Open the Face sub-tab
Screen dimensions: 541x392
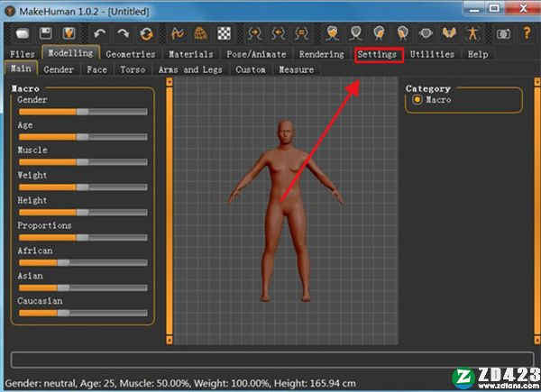(97, 69)
